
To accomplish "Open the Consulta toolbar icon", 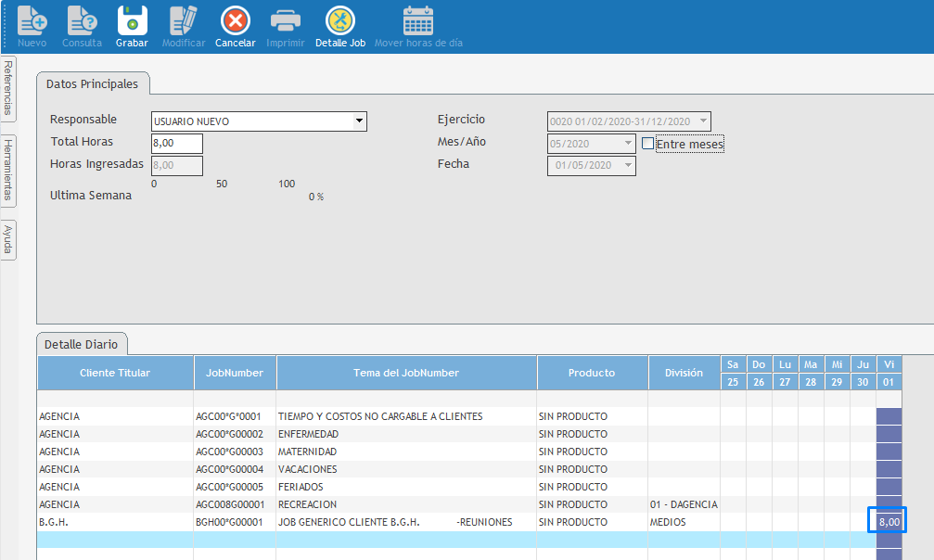I will point(82,21).
